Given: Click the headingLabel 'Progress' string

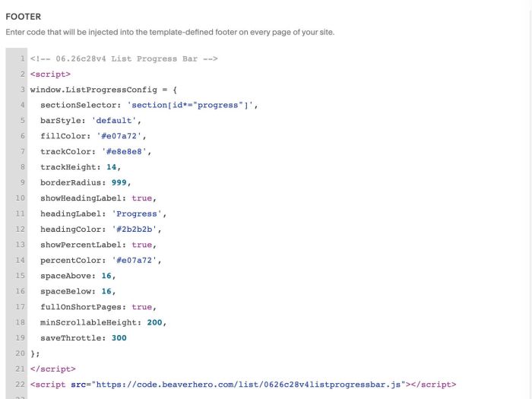Looking at the screenshot, I should pyautogui.click(x=136, y=214).
